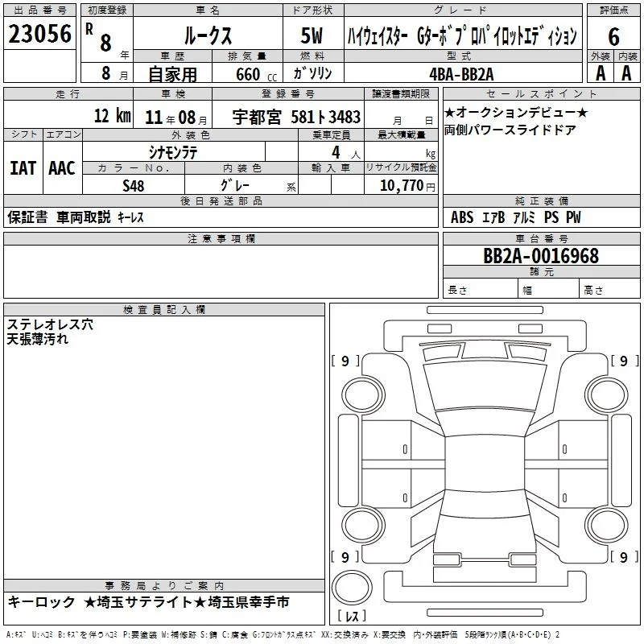
Task: Click the A grade under 外装
Action: pos(601,73)
